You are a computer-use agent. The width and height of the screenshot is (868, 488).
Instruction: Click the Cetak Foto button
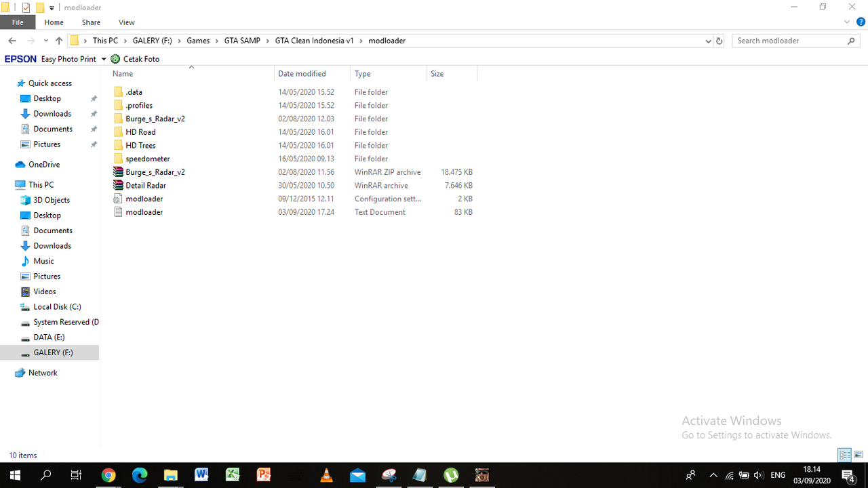coord(135,59)
